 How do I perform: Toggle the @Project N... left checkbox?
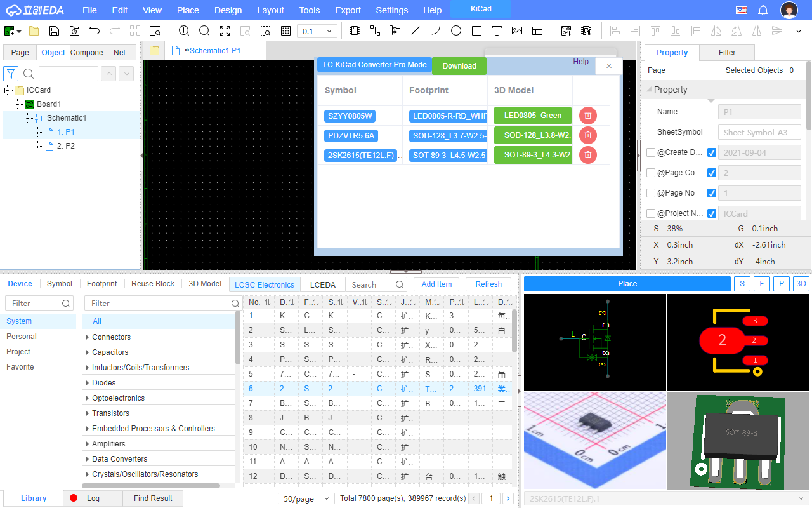[651, 213]
